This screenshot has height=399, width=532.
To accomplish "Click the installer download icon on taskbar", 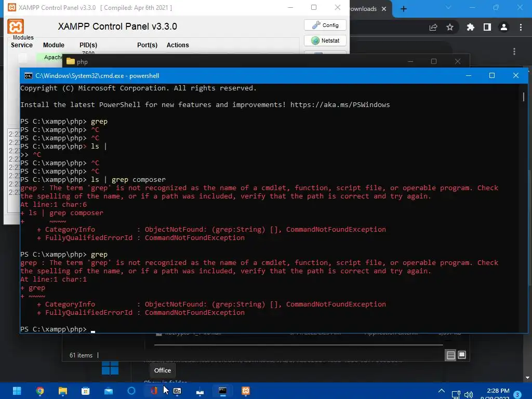I will pyautogui.click(x=200, y=391).
